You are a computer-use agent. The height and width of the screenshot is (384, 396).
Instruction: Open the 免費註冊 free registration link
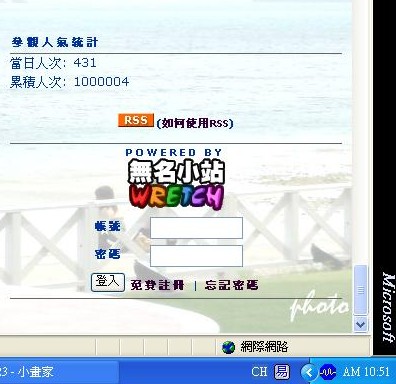click(x=157, y=285)
